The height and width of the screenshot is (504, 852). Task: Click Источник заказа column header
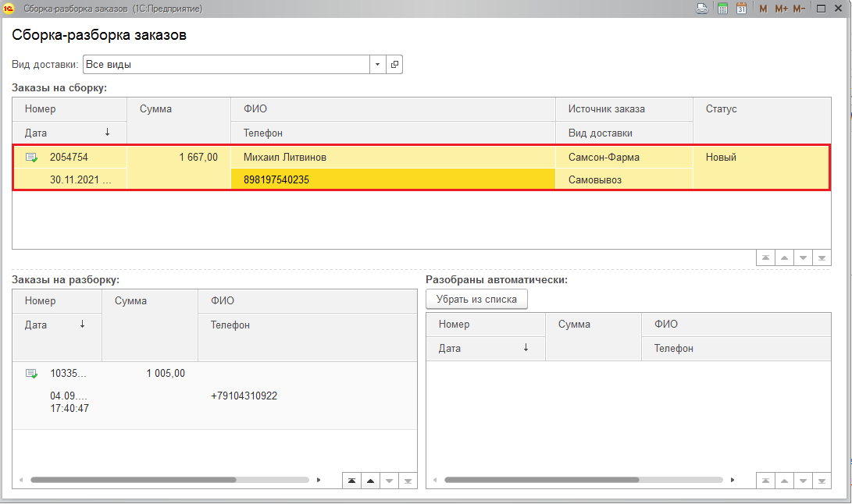click(624, 109)
